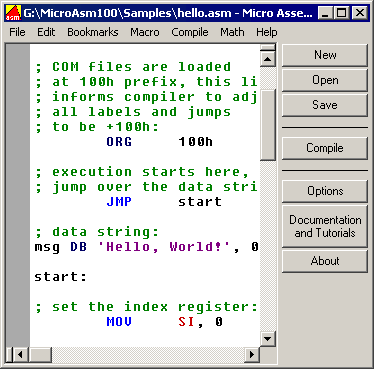Click the 'Hello, World!' string
This screenshot has height=369, width=374.
[x=164, y=247]
